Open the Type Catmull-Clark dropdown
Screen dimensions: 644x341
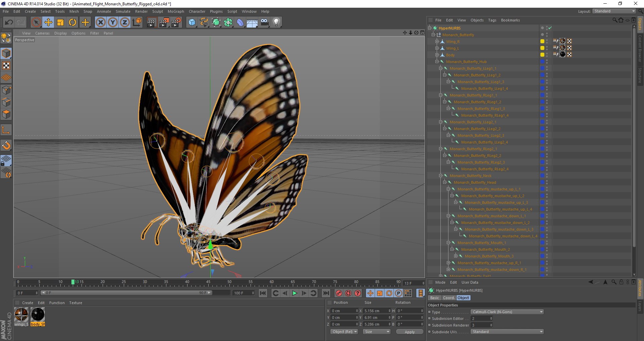[x=507, y=312]
